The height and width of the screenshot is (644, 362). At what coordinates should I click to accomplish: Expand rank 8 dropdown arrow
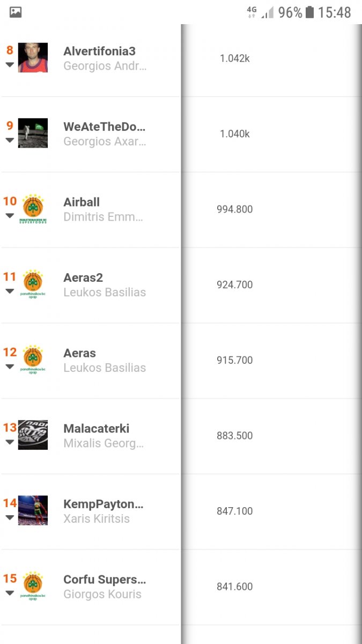coord(10,64)
